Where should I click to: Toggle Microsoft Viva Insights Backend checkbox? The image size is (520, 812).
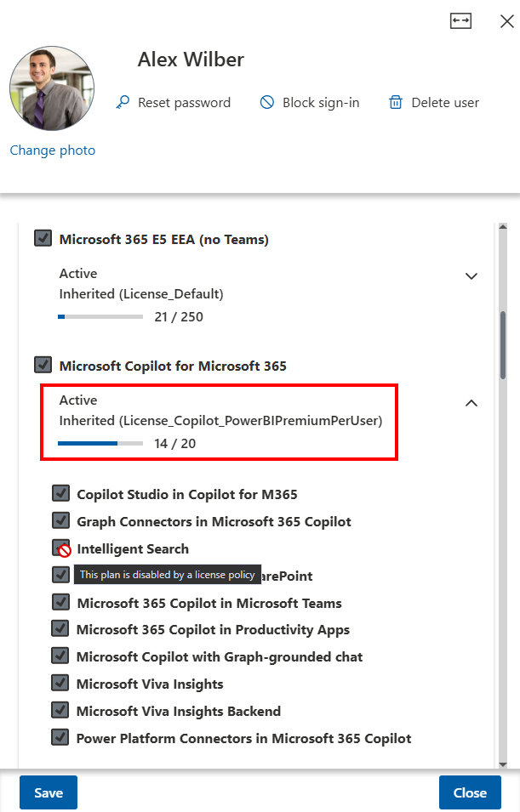60,710
